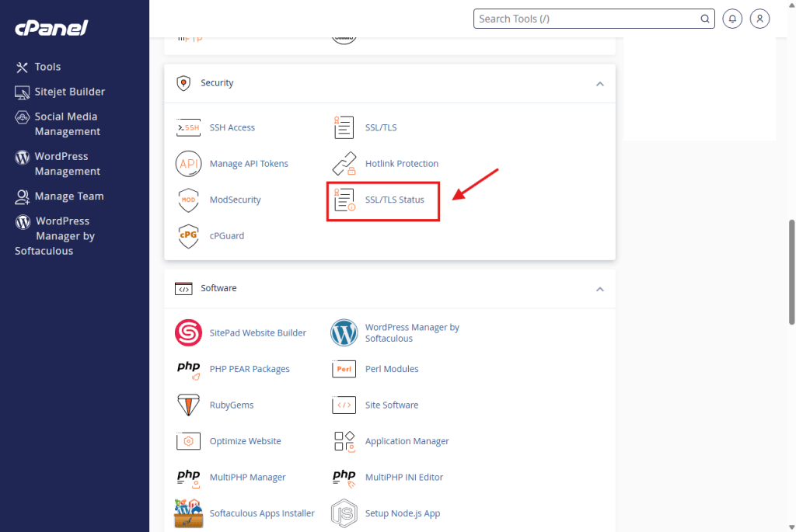Image resolution: width=796 pixels, height=532 pixels.
Task: Collapse the Software section chevron
Action: click(599, 289)
